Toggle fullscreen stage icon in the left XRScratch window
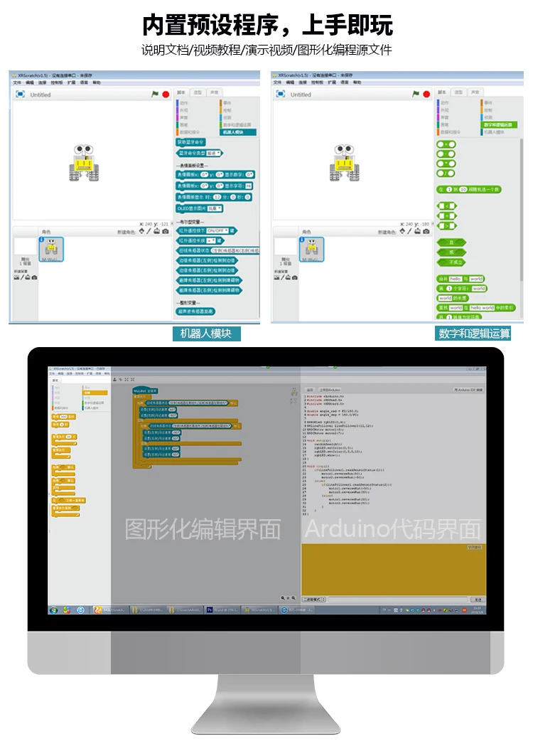The image size is (533, 756). (20, 94)
